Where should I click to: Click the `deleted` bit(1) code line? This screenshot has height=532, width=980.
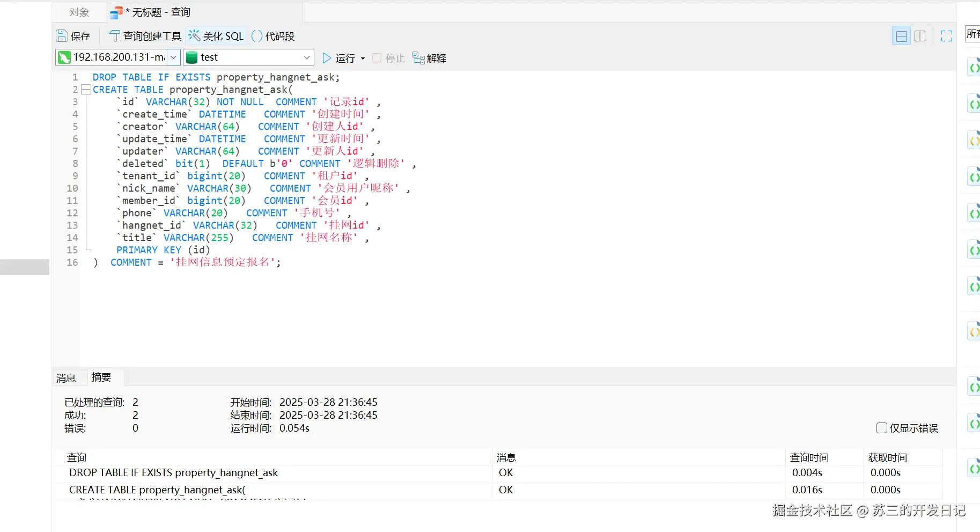tap(267, 164)
